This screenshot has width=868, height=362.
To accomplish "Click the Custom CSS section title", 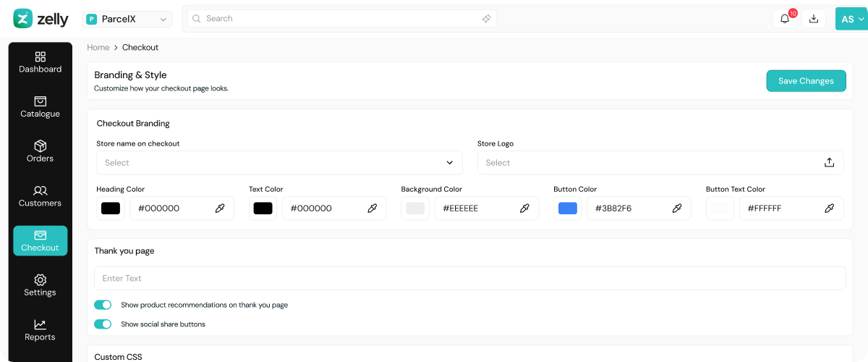I will click(118, 357).
